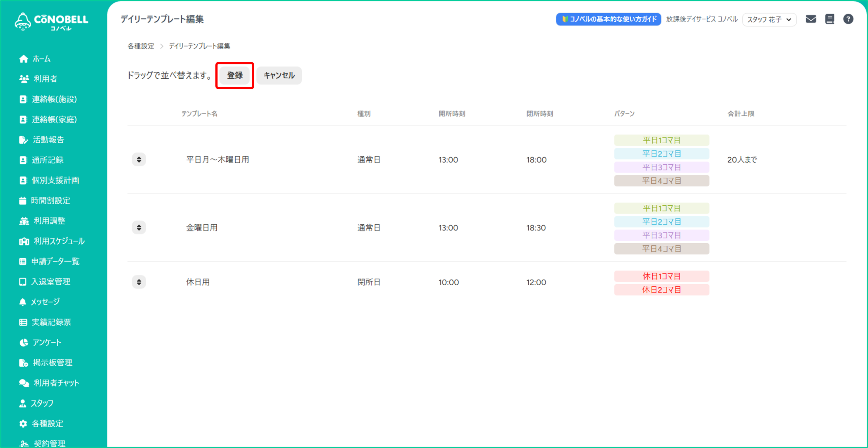Click reorder handle for 平日月～木曜日用 row
868x448 pixels.
point(139,160)
